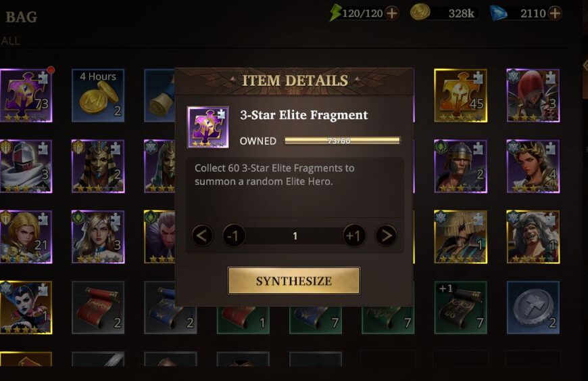This screenshot has width=588, height=381.
Task: Click the owned 73/60 progress bar
Action: 343,141
